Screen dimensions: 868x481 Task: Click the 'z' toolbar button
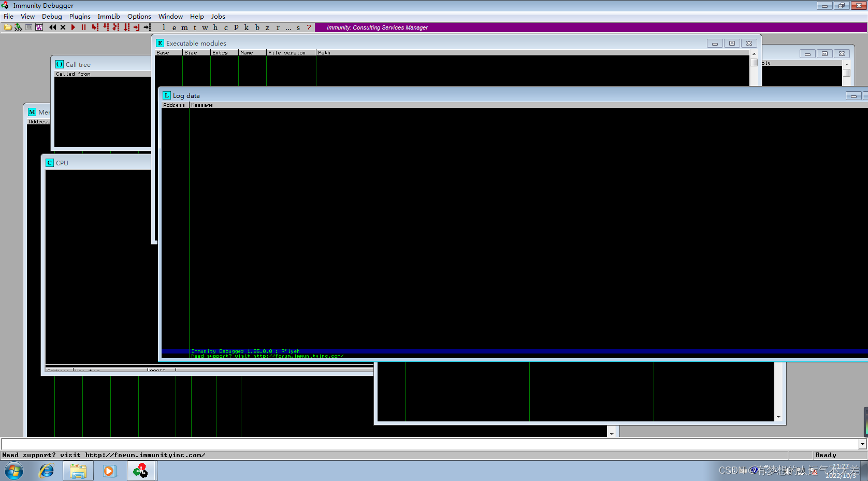267,27
